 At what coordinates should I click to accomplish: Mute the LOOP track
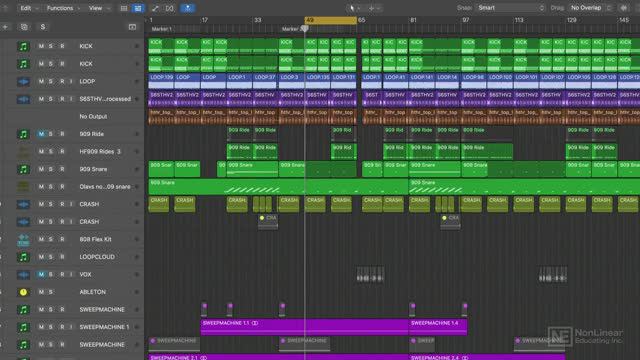tap(41, 82)
